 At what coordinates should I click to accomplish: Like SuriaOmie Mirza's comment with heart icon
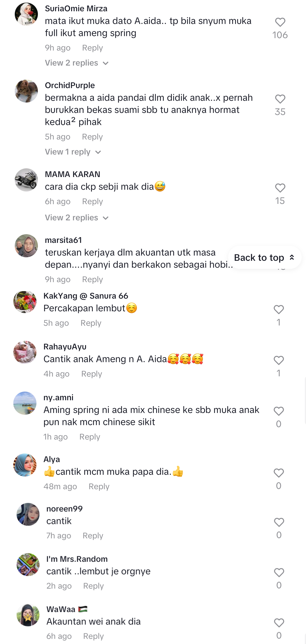[x=280, y=22]
